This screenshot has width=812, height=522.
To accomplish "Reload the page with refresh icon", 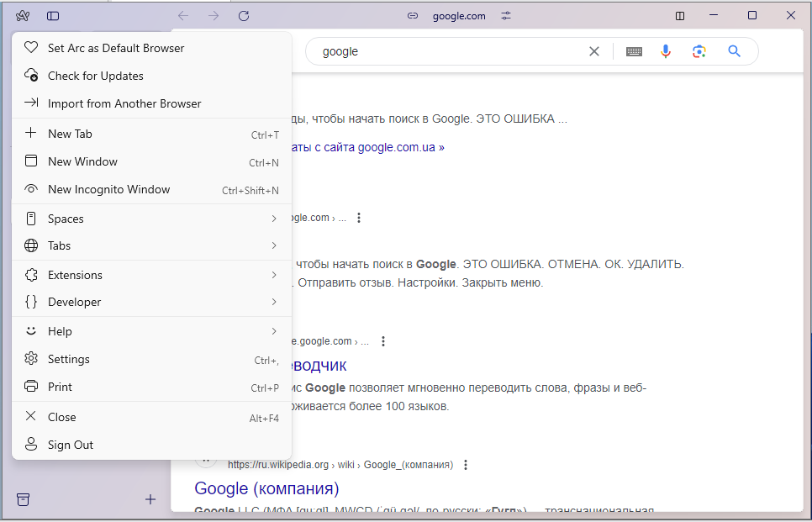I will (x=244, y=16).
